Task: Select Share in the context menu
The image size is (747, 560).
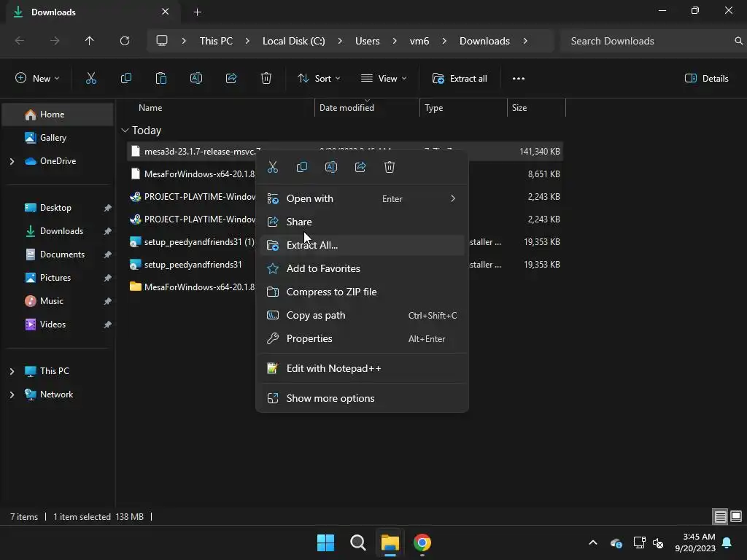Action: click(x=362, y=222)
